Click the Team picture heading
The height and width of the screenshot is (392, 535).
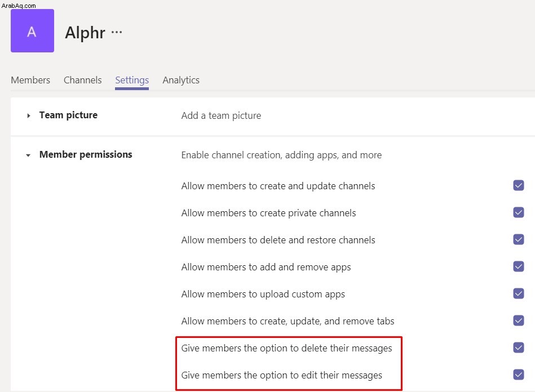point(68,115)
